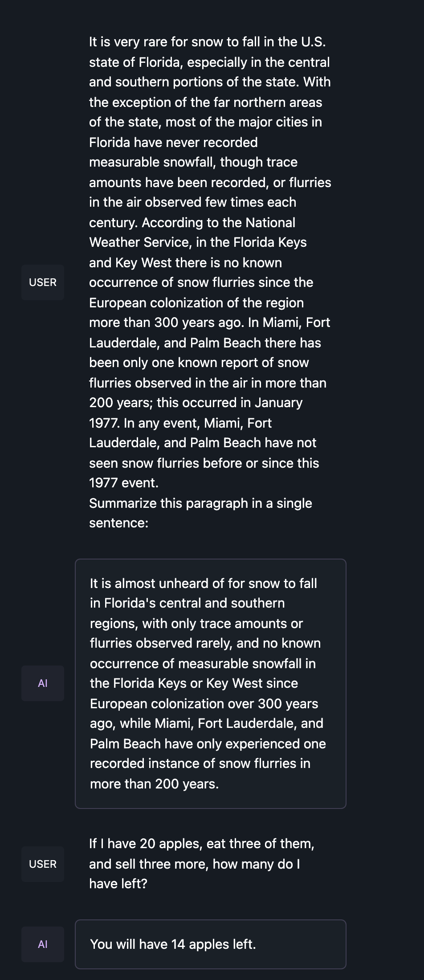
Task: Click 'It is almost unheard of for snow' line
Action: (204, 584)
